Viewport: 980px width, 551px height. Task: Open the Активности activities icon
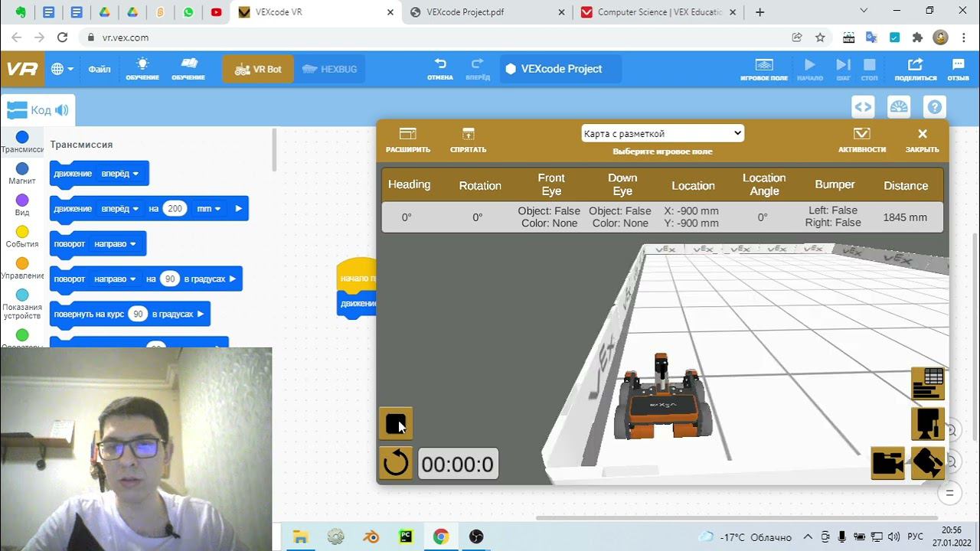(x=861, y=140)
